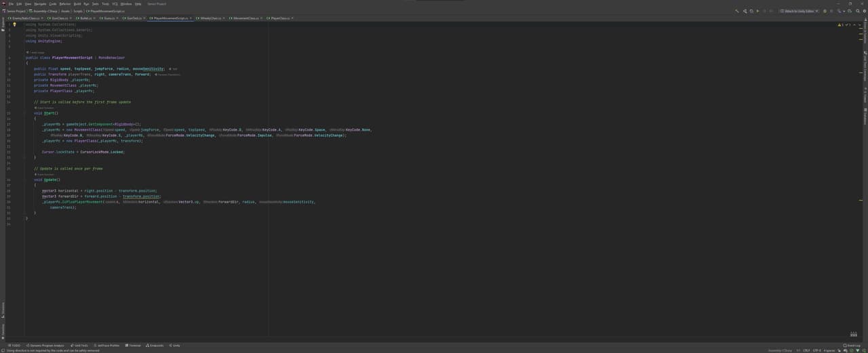This screenshot has height=353, width=868.
Task: Switch to MovementClass.cs tab
Action: tap(246, 18)
